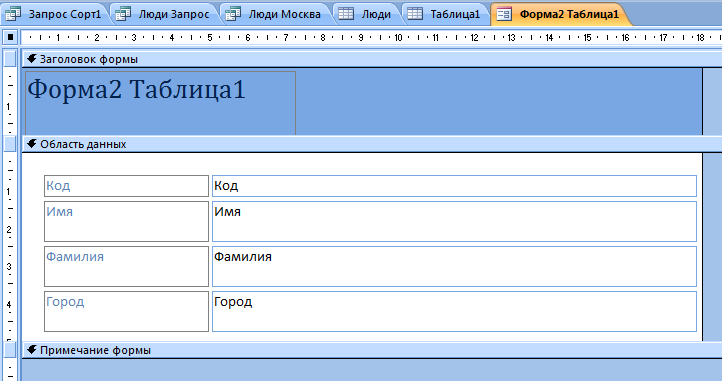Click the Фамилия text box field
This screenshot has height=381, width=722.
pos(454,266)
